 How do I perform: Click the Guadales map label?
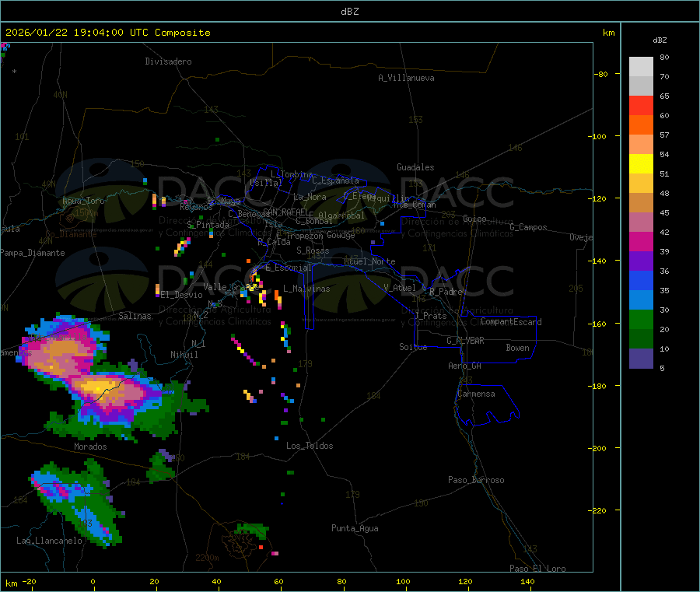pos(415,167)
